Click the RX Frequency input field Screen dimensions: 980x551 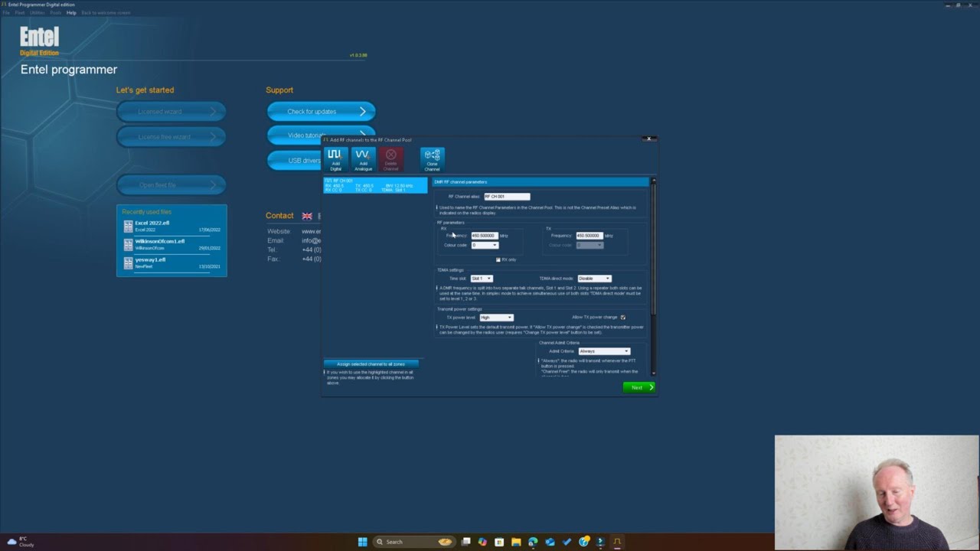[484, 236]
